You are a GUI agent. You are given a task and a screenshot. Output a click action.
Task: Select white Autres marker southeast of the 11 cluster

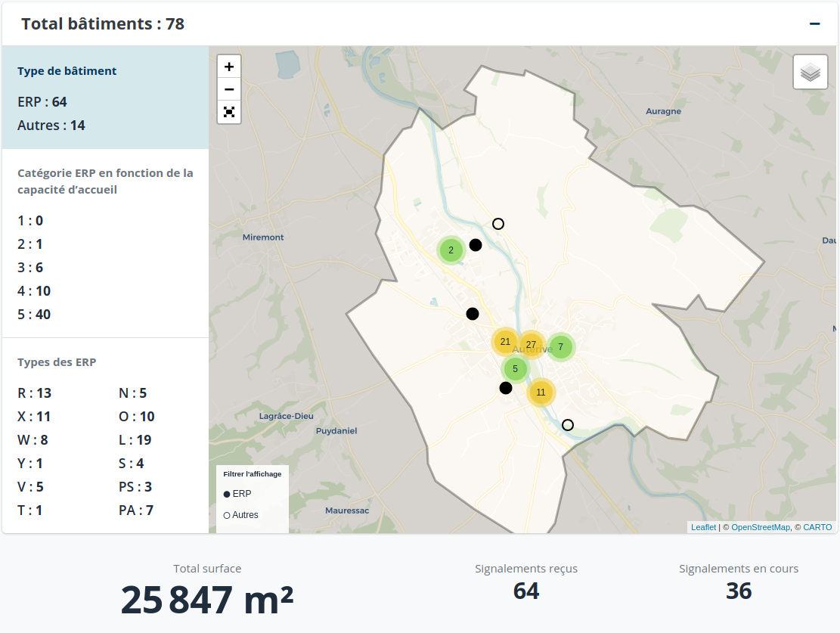point(568,425)
